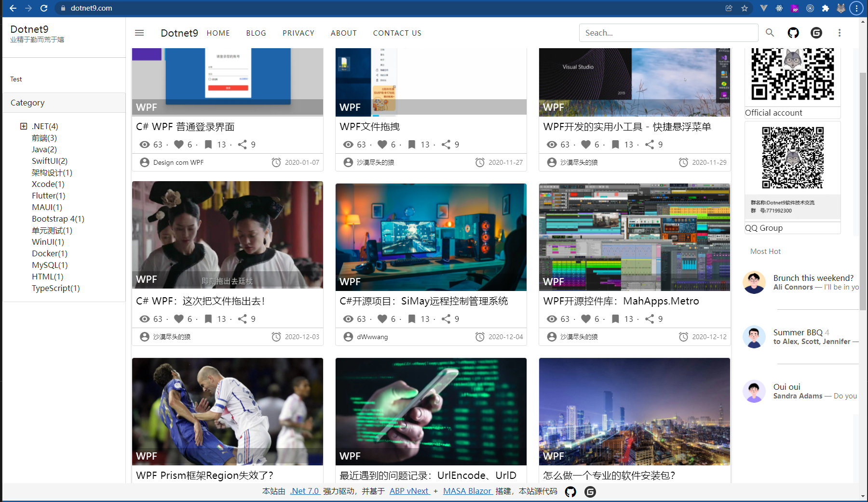Image resolution: width=868 pixels, height=502 pixels.
Task: Select the Bootstrap 4(1) category
Action: coord(58,219)
